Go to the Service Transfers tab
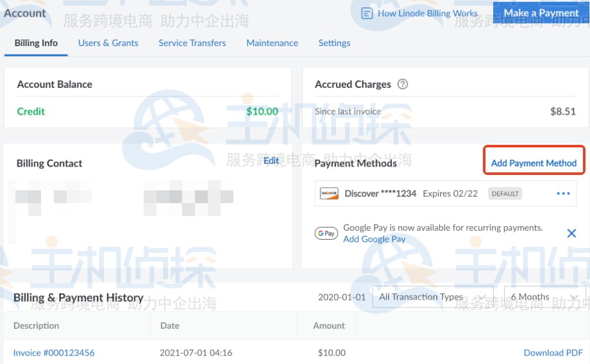The height and width of the screenshot is (364, 590). point(192,43)
